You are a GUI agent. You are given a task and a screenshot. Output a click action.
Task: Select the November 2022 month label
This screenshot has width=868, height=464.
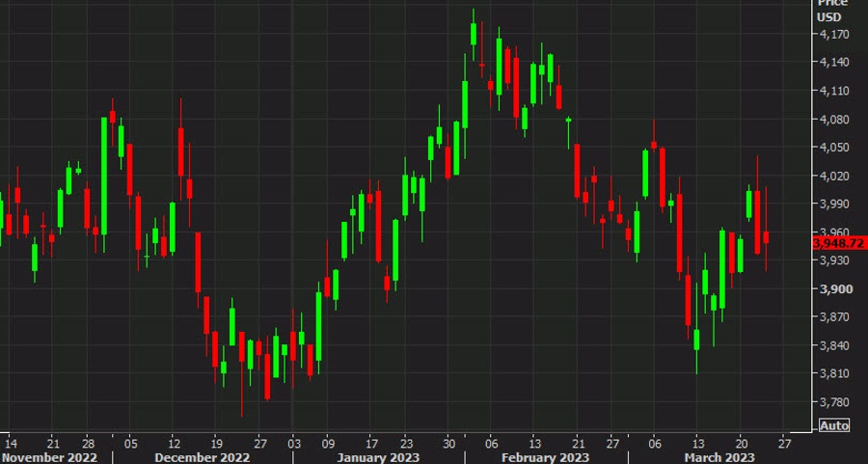[49, 457]
